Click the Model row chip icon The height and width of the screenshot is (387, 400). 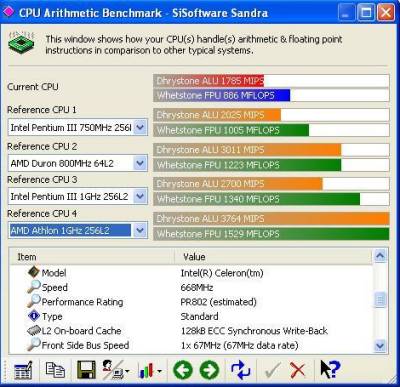[x=34, y=272]
